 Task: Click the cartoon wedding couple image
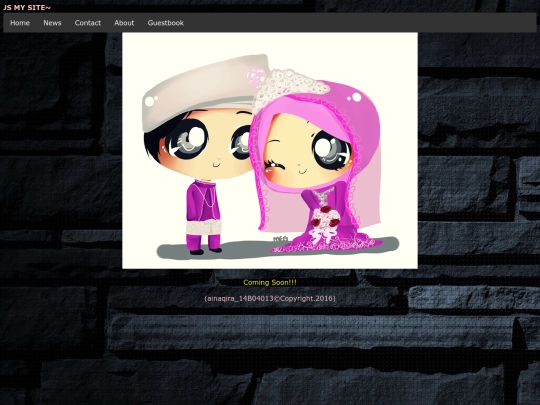click(270, 150)
